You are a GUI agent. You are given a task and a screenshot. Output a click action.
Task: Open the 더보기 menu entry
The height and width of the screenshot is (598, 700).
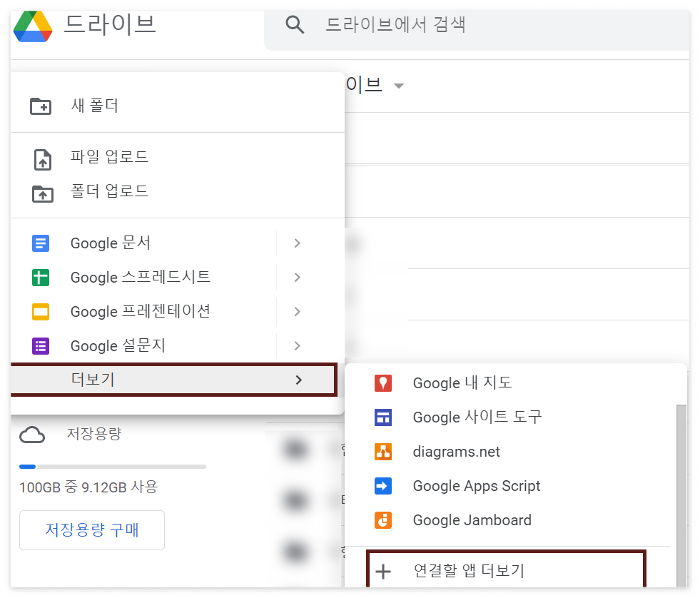click(x=173, y=380)
